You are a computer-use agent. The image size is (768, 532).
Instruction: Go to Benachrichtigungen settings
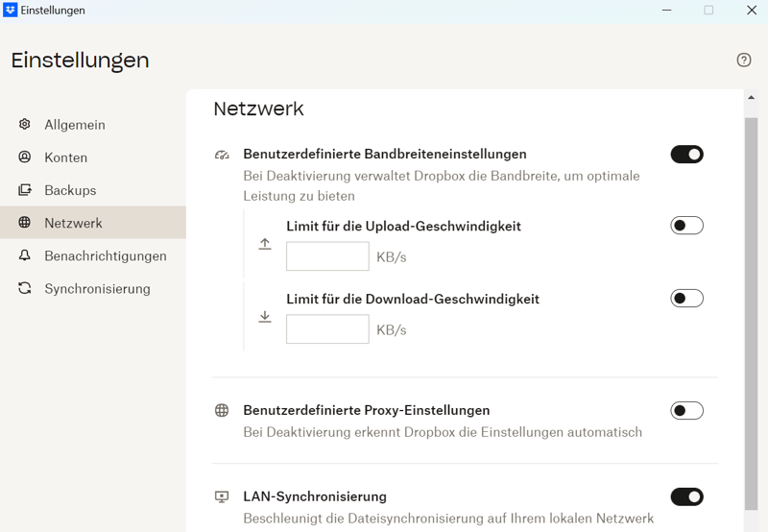click(x=105, y=255)
